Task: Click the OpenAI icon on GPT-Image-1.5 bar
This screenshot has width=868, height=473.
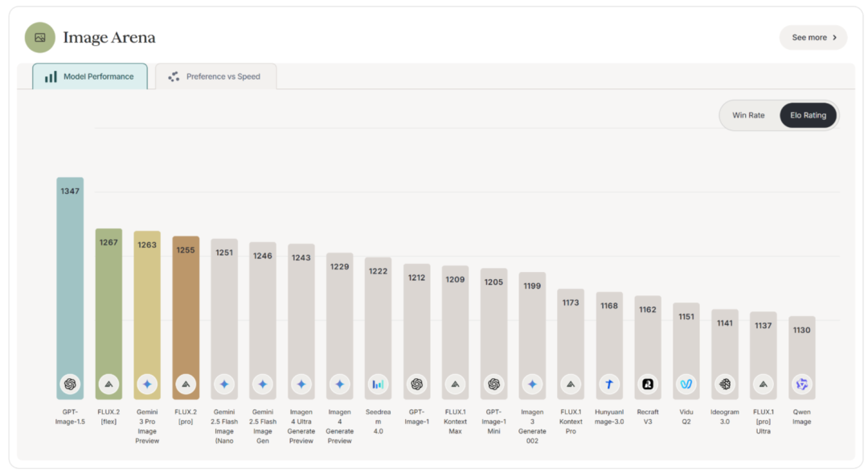Action: (x=70, y=384)
